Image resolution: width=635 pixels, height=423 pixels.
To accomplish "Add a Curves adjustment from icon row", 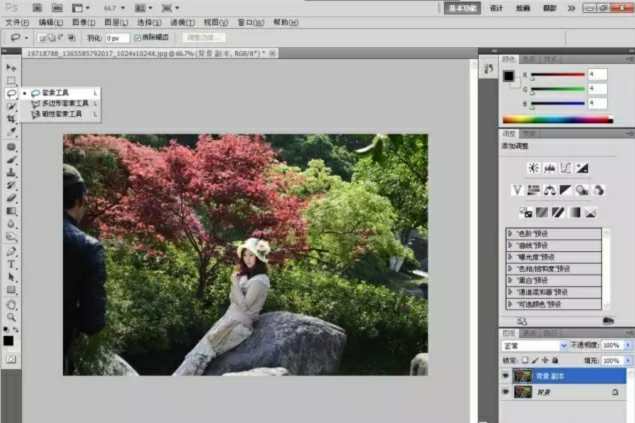I will tap(566, 168).
